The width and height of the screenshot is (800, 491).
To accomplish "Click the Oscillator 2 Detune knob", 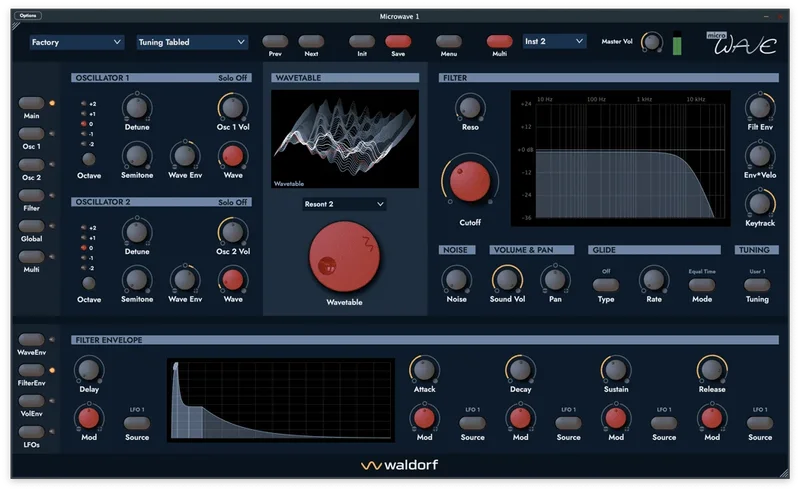I will (x=137, y=232).
